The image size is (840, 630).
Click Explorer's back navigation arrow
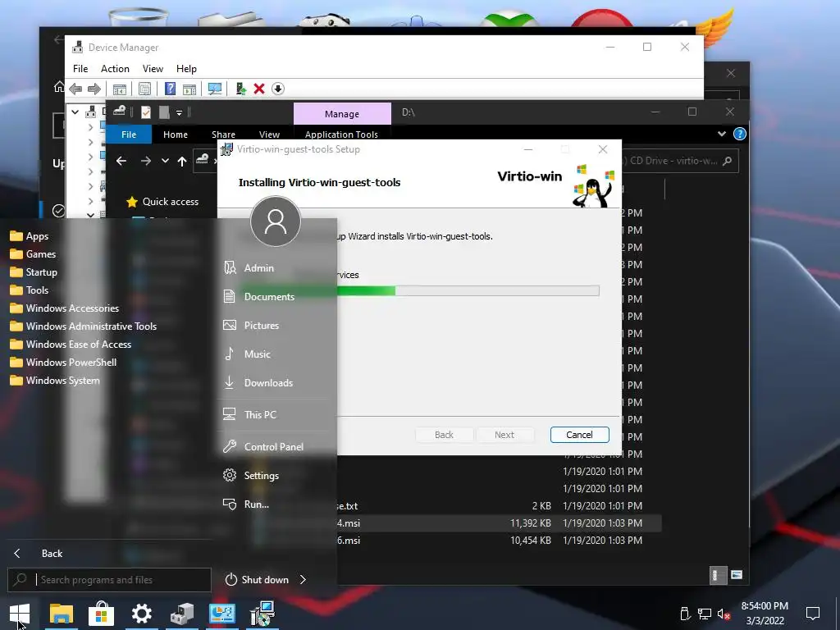click(121, 161)
